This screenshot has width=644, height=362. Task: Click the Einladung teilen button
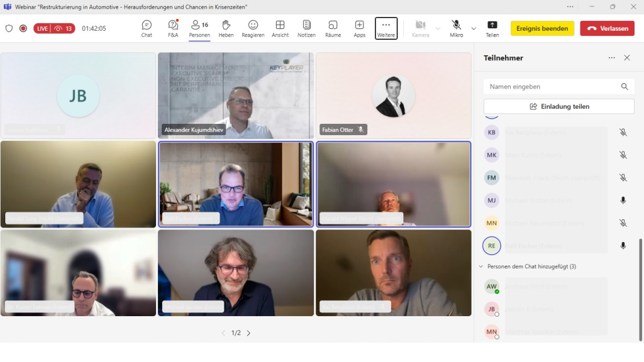(558, 106)
